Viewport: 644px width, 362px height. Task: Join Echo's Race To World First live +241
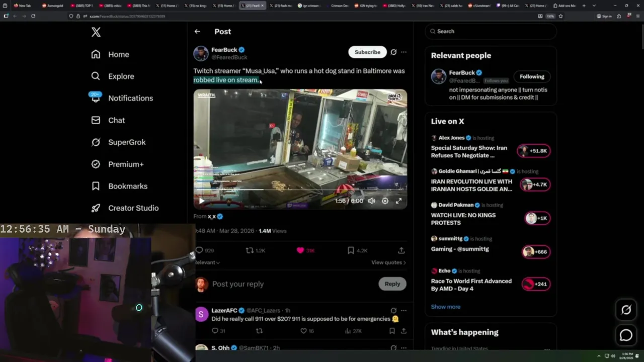[536, 284]
